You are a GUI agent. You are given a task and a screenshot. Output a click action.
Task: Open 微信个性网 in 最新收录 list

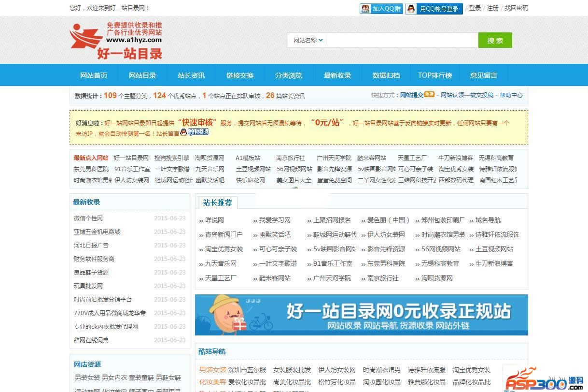88,218
